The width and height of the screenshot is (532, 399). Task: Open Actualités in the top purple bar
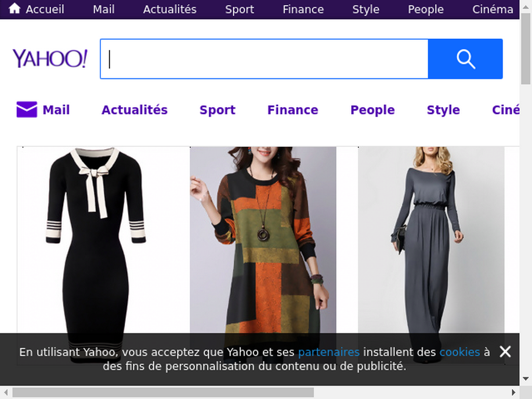point(170,9)
